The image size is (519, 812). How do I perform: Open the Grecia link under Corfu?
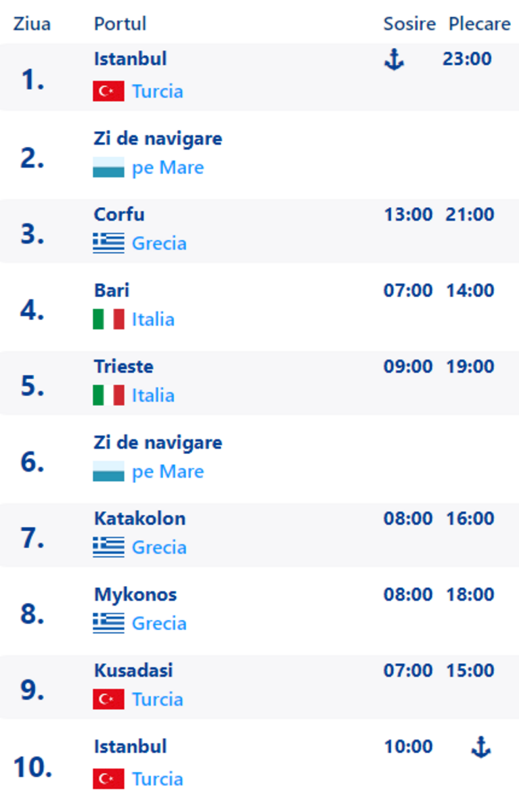point(159,243)
